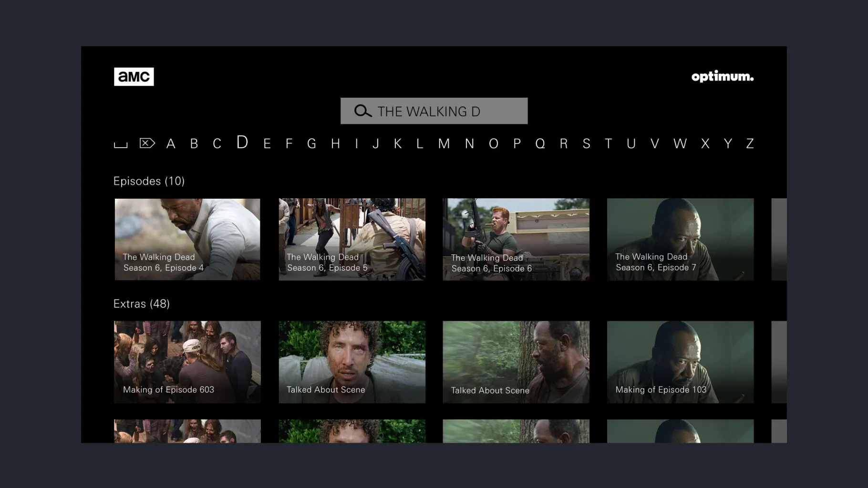Choose letter G in the alphabet row
The image size is (868, 488).
pyautogui.click(x=312, y=143)
